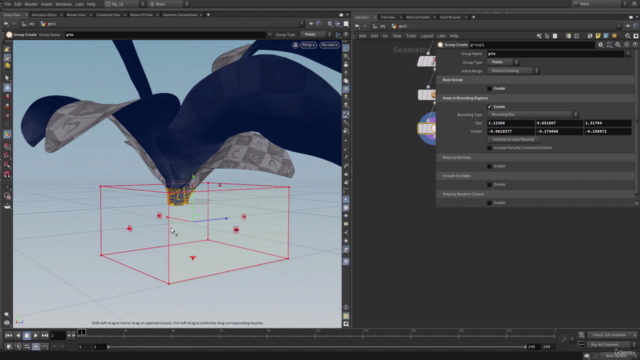Click the selected Group Create node in network
This screenshot has width=640, height=360.
(x=427, y=129)
